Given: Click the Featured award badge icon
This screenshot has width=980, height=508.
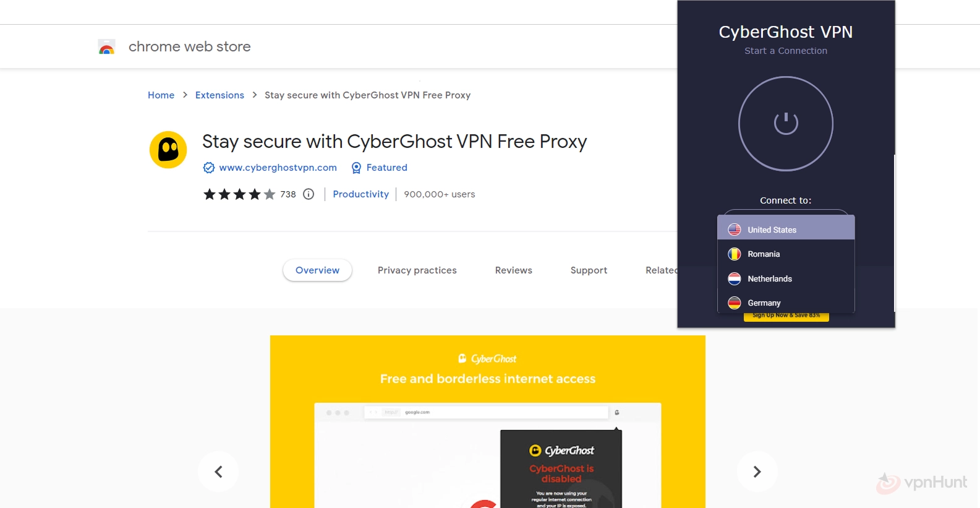Looking at the screenshot, I should 356,168.
